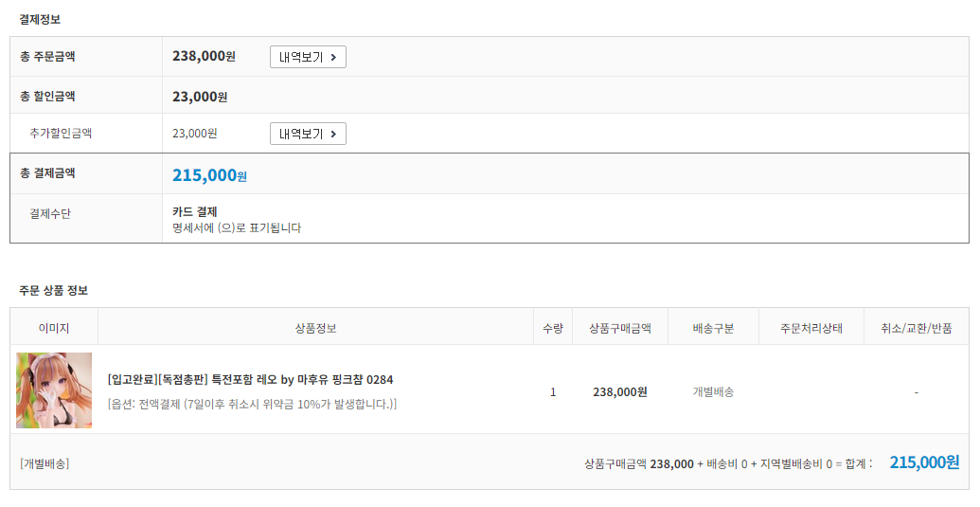Click the 상품정보 column header
This screenshot has width=980, height=507.
pos(315,328)
